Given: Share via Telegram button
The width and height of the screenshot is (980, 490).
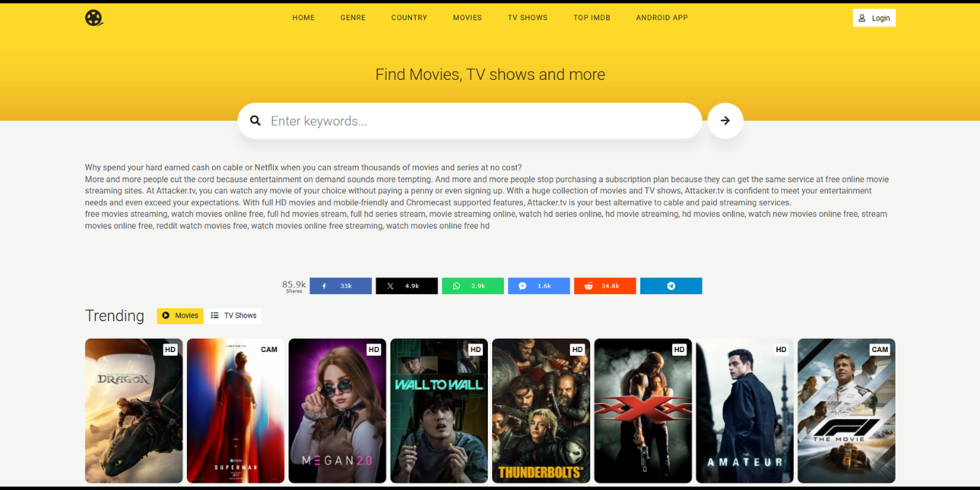Looking at the screenshot, I should [671, 286].
